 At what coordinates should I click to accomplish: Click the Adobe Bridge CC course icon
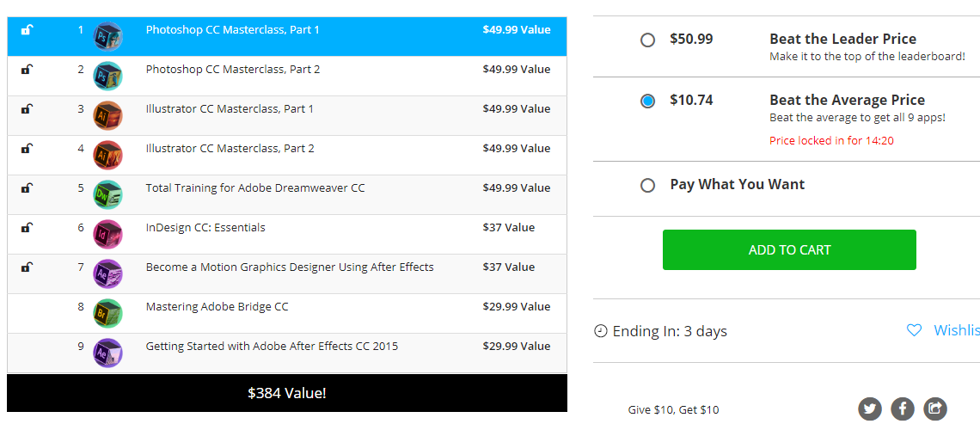point(107,313)
